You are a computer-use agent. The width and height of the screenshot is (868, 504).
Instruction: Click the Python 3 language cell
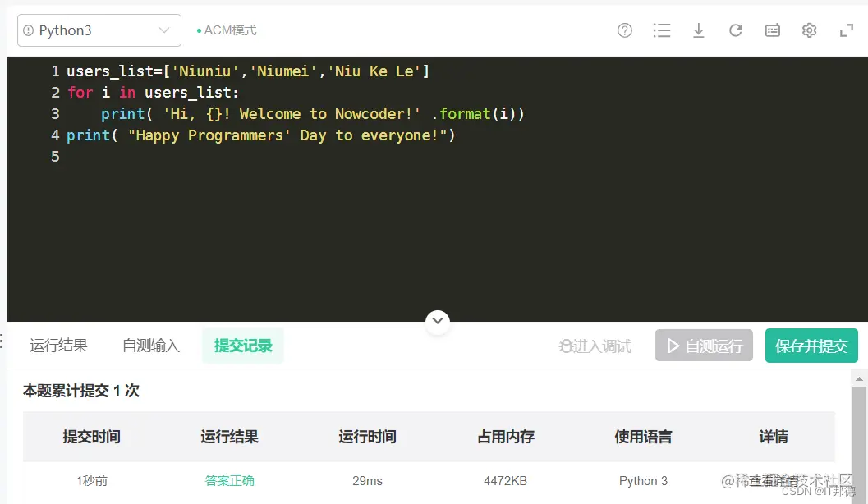click(x=643, y=481)
